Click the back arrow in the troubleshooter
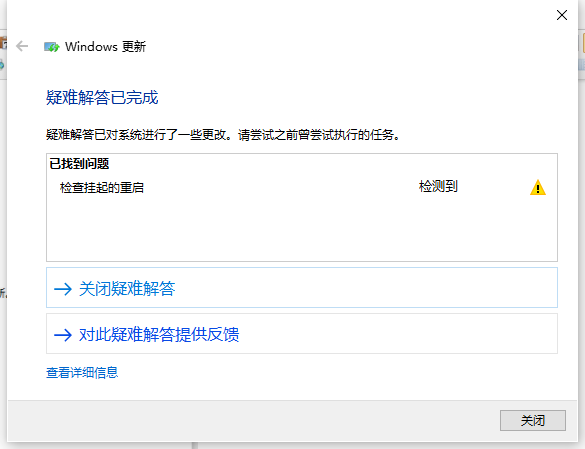The height and width of the screenshot is (449, 585). (x=22, y=46)
